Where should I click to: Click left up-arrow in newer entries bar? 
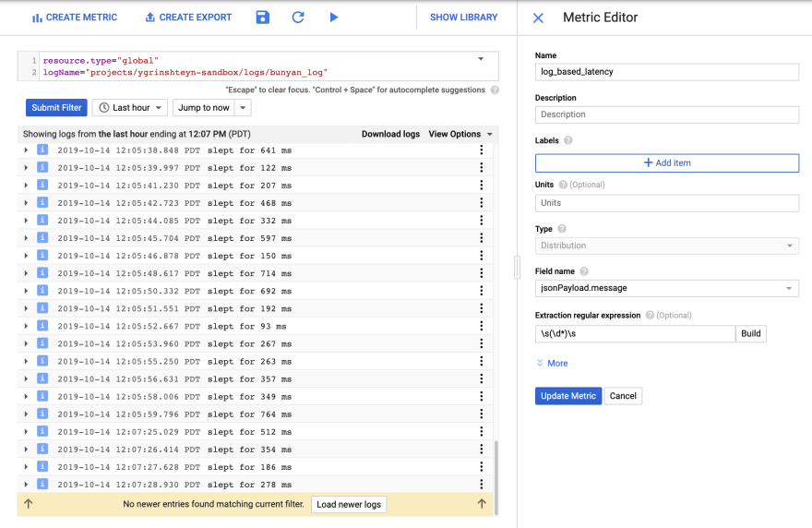[x=29, y=504]
